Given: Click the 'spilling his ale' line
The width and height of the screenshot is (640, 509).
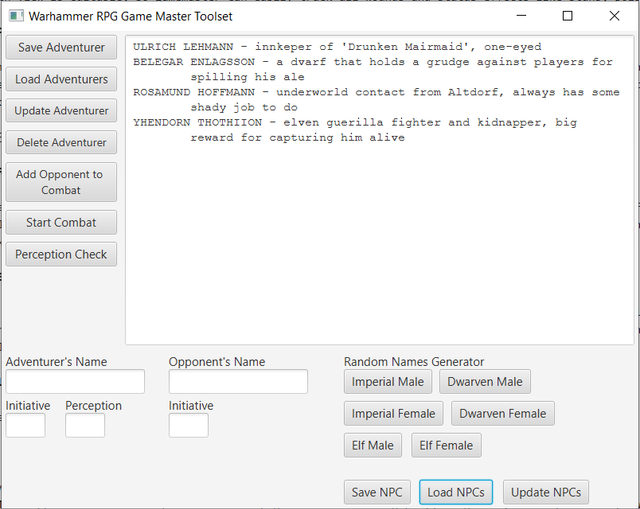Looking at the screenshot, I should click(247, 77).
